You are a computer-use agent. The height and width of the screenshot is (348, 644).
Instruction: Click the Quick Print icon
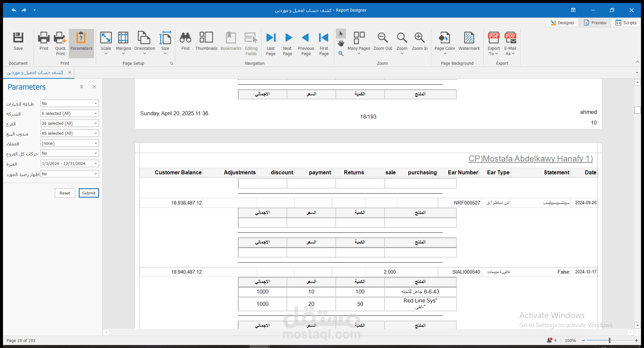coord(60,38)
